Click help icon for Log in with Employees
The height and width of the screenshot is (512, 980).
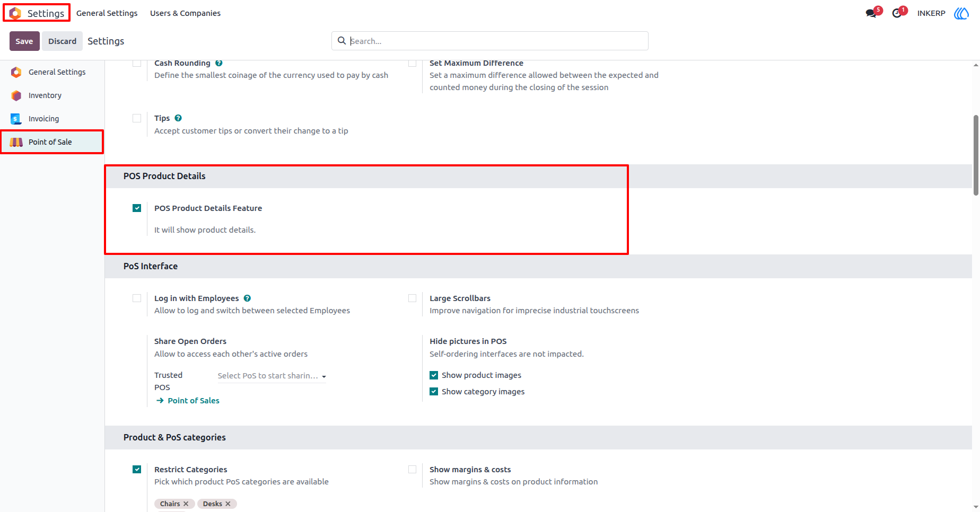point(247,298)
